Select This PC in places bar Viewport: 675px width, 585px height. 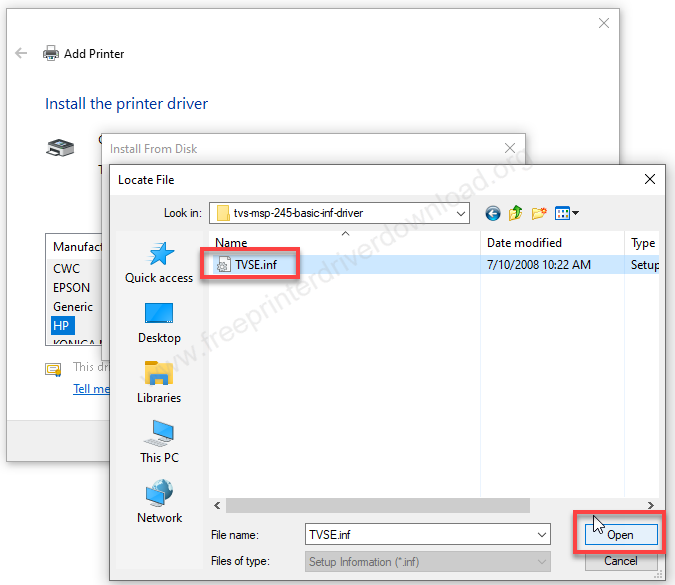pyautogui.click(x=160, y=443)
